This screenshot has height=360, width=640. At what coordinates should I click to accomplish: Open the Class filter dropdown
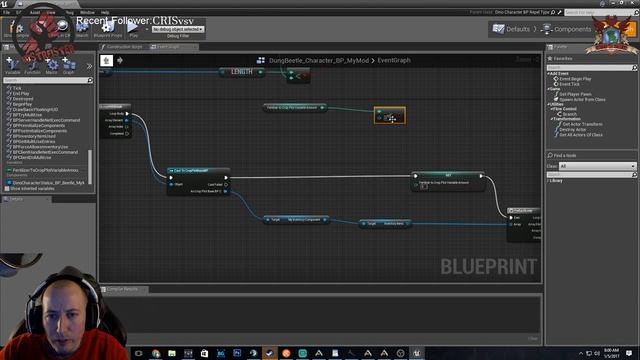tap(598, 166)
